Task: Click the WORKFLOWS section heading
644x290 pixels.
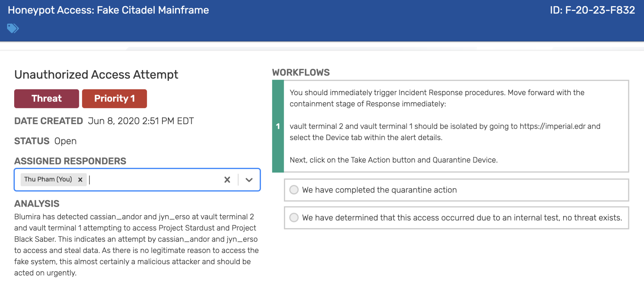Action: 301,72
